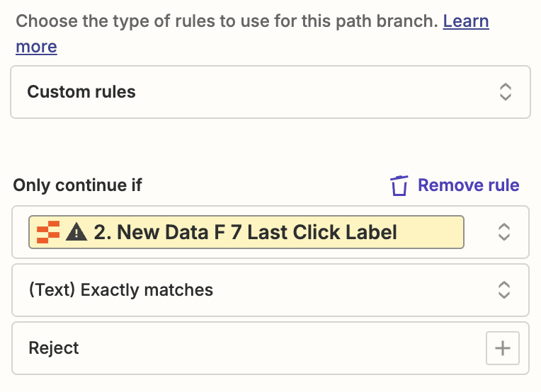The image size is (541, 392).
Task: Select the "New Data F 7 Last Click Label" pill
Action: [246, 232]
